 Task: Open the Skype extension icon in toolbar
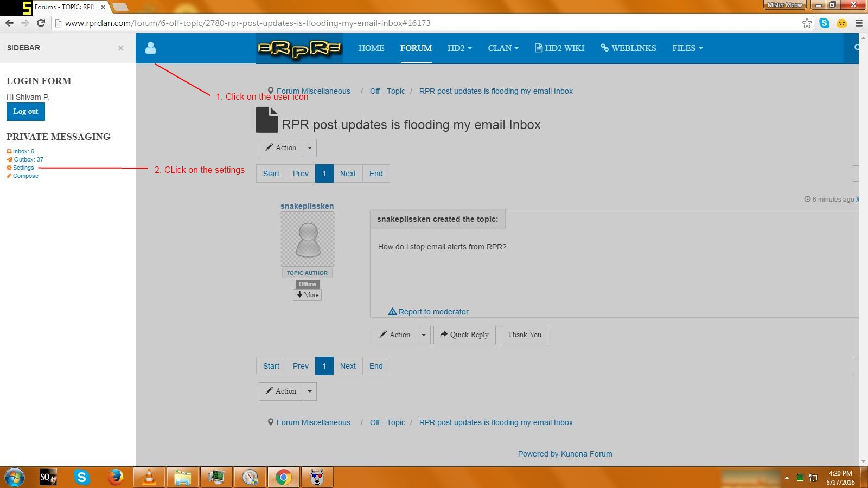click(824, 23)
